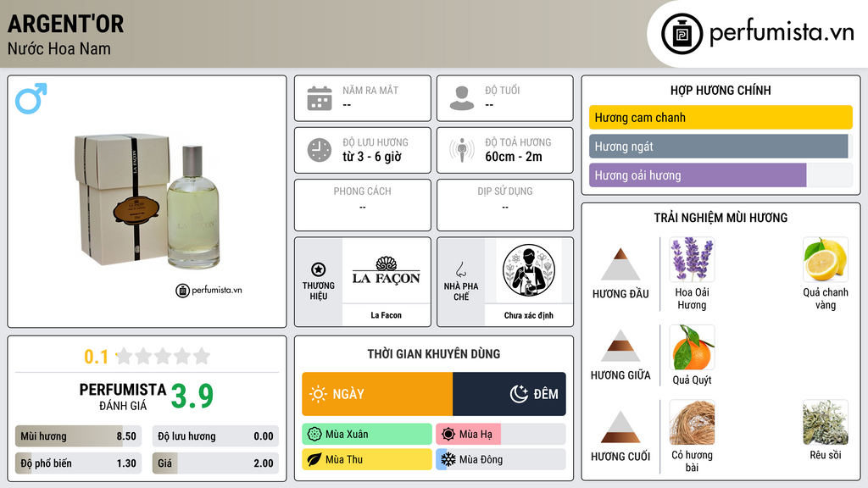Click the Độ lưu hương 0.00 score bar
The height and width of the screenshot is (488, 868).
click(215, 436)
